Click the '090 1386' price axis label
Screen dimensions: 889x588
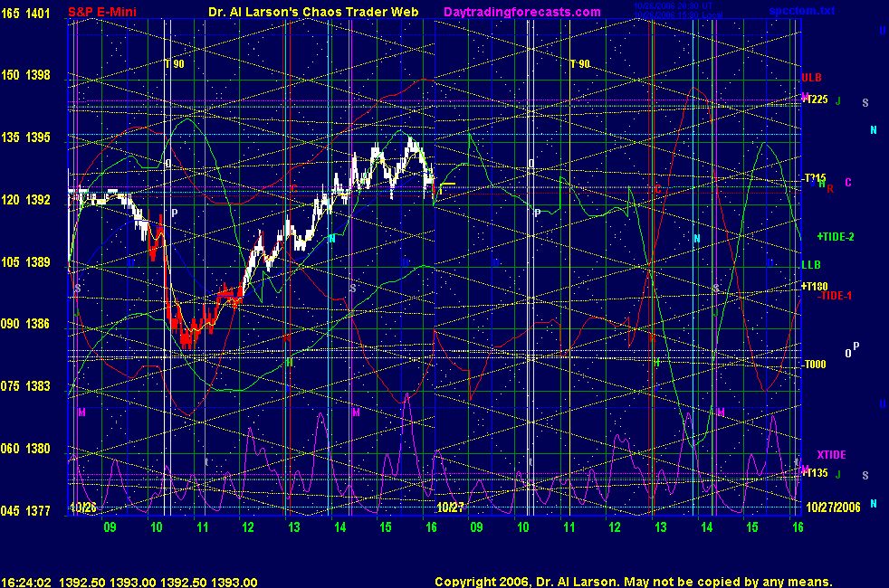(25, 324)
